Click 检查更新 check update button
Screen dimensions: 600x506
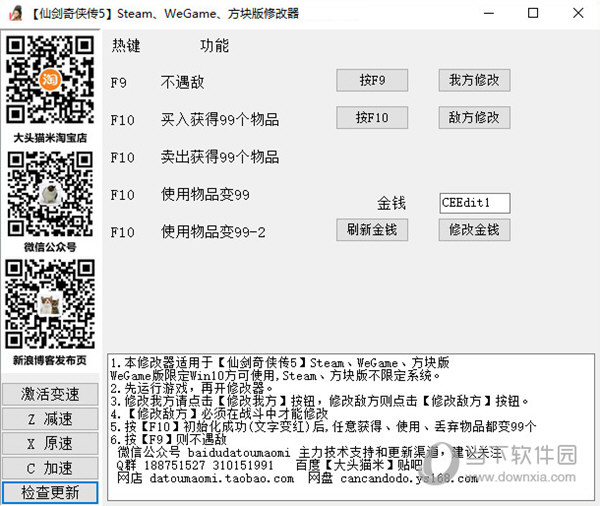click(50, 493)
